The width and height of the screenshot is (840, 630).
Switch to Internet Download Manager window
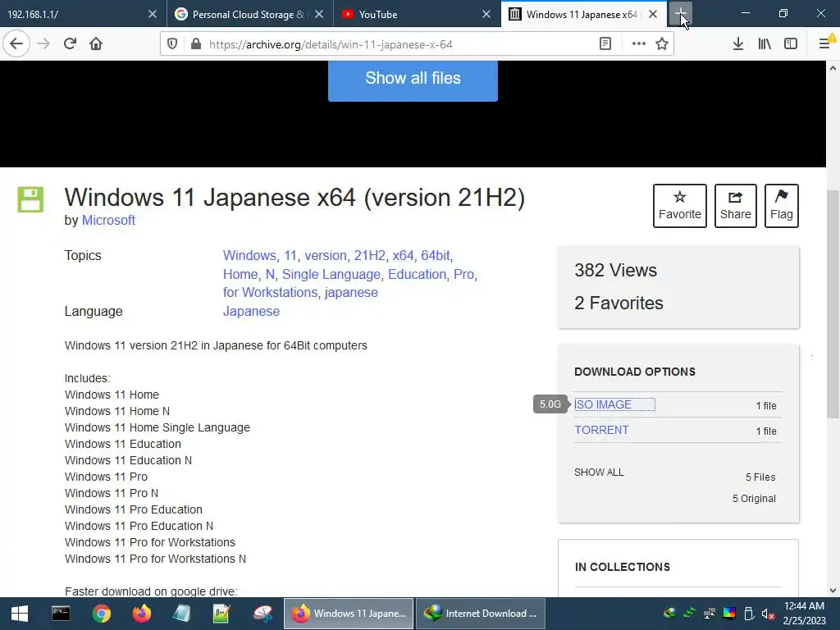click(481, 614)
